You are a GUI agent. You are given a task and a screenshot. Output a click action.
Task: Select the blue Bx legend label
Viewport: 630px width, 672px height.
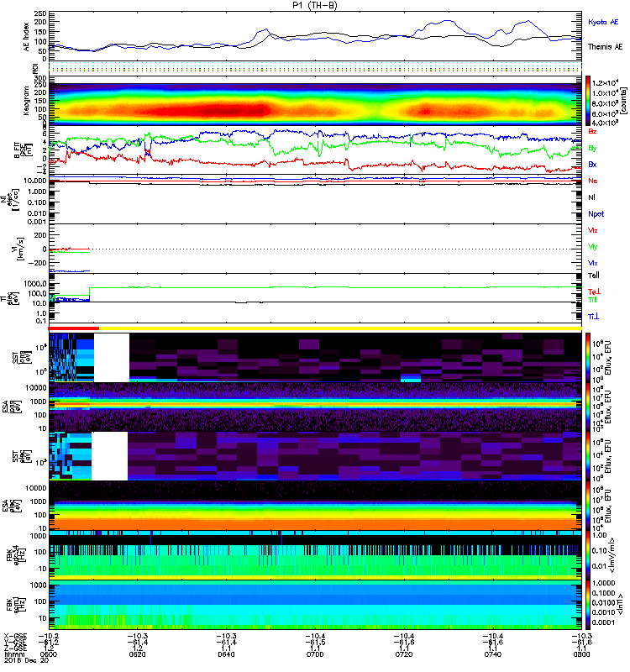point(592,164)
